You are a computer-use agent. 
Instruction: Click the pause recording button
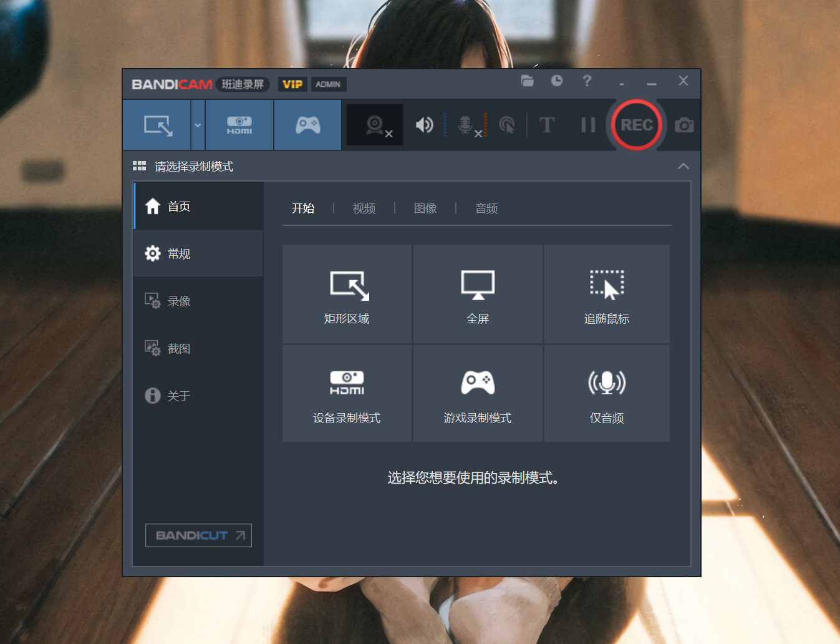point(588,125)
